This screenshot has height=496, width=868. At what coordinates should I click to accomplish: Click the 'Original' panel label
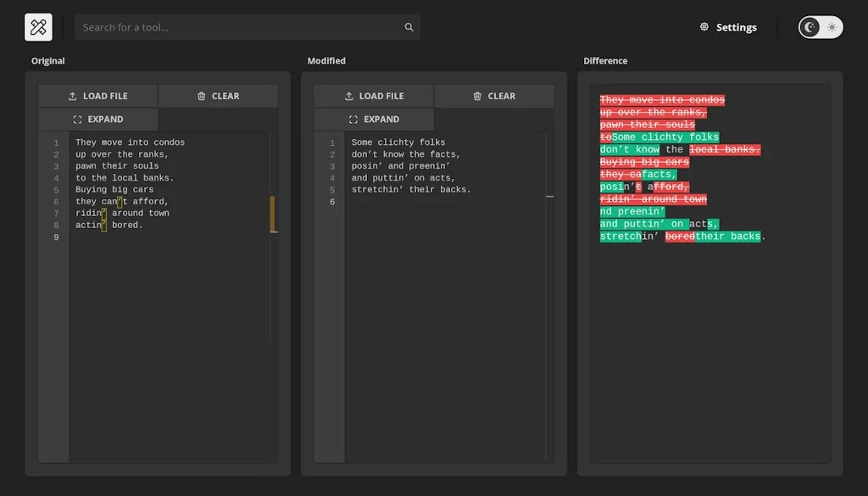[47, 61]
